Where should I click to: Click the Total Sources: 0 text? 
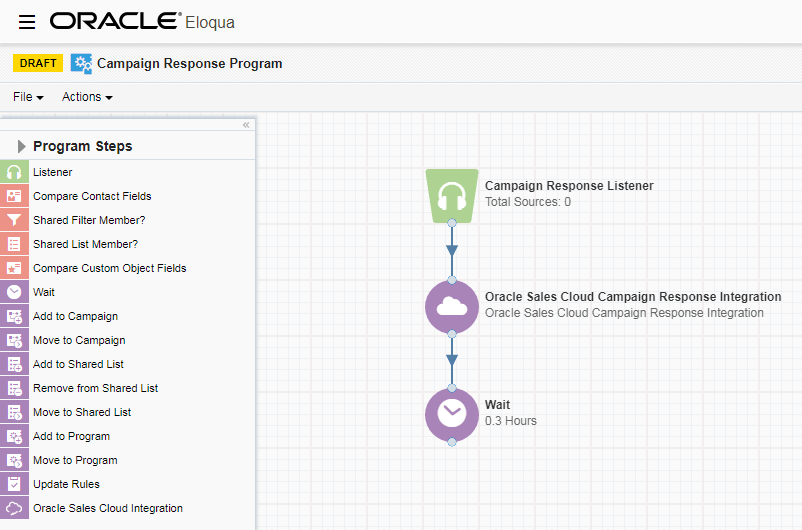(528, 202)
